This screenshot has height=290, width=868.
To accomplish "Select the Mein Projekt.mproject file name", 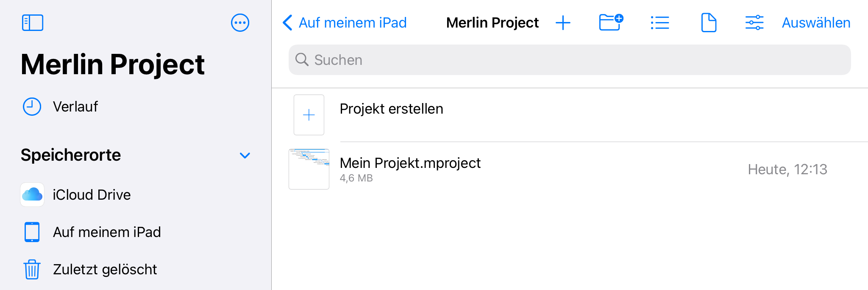I will 410,163.
